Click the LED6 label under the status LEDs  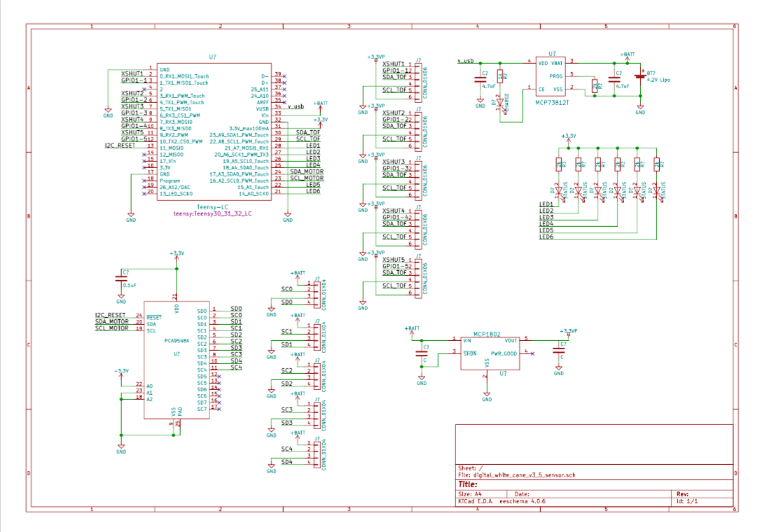coord(546,237)
